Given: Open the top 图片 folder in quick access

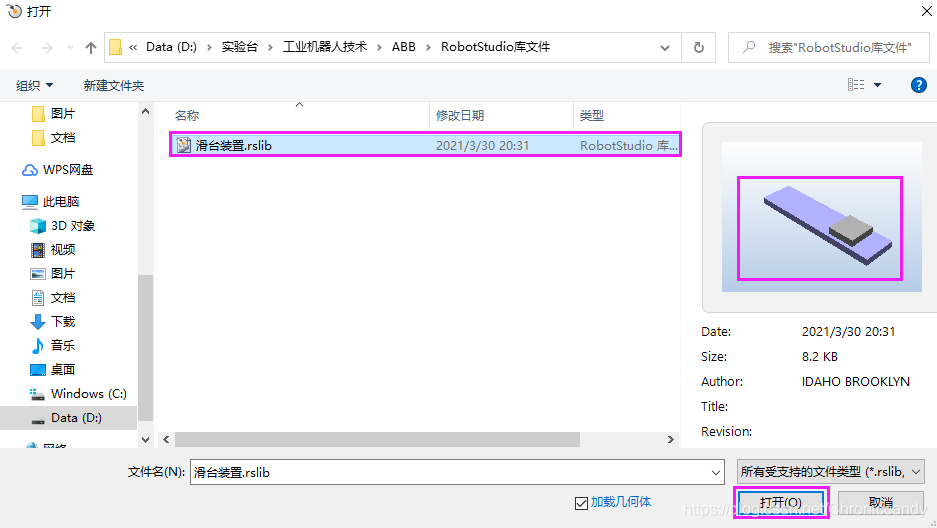Looking at the screenshot, I should pyautogui.click(x=62, y=113).
